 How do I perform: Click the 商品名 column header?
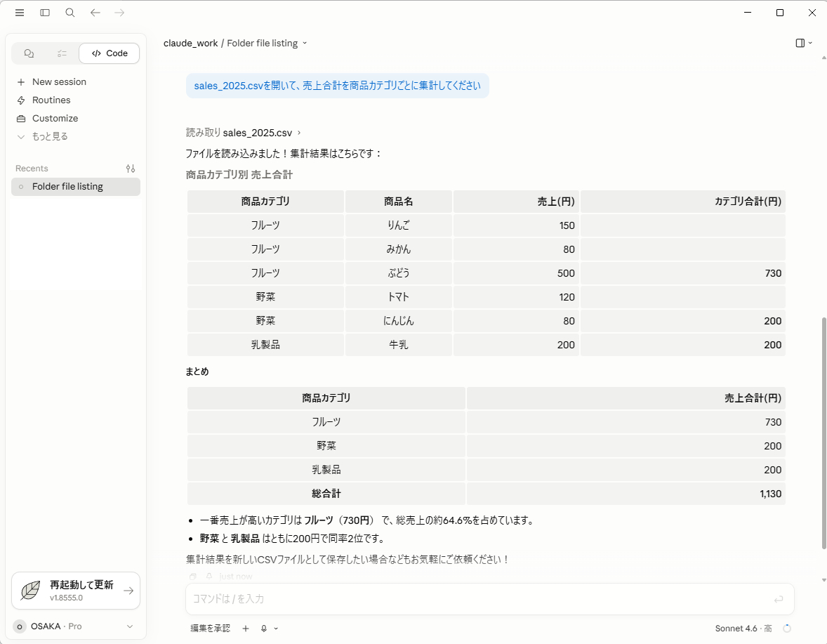[398, 202]
